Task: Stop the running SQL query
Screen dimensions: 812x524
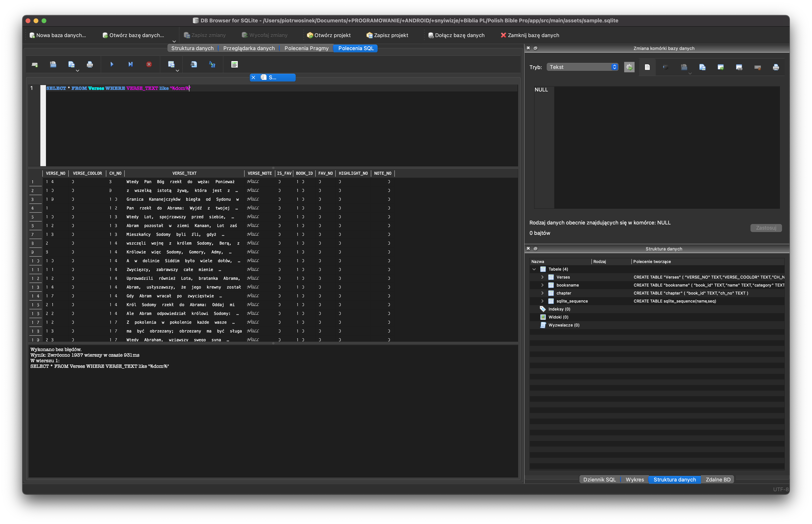Action: [149, 64]
